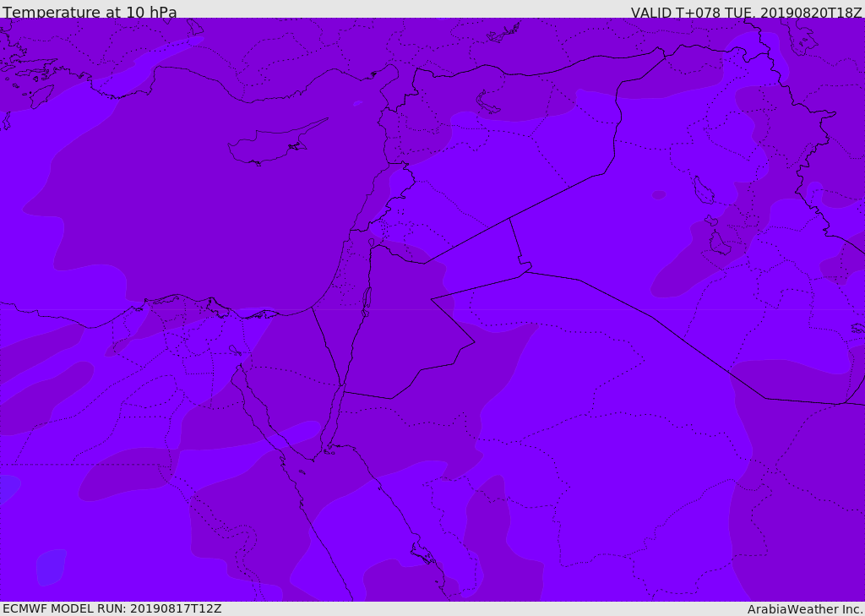Open the ArabiaWeather Inc. credit

805,609
